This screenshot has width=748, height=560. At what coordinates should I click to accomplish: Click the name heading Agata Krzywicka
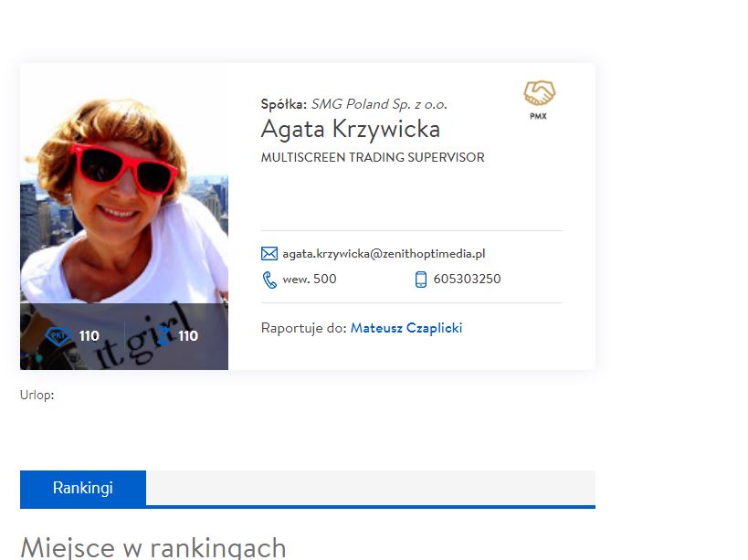click(351, 130)
